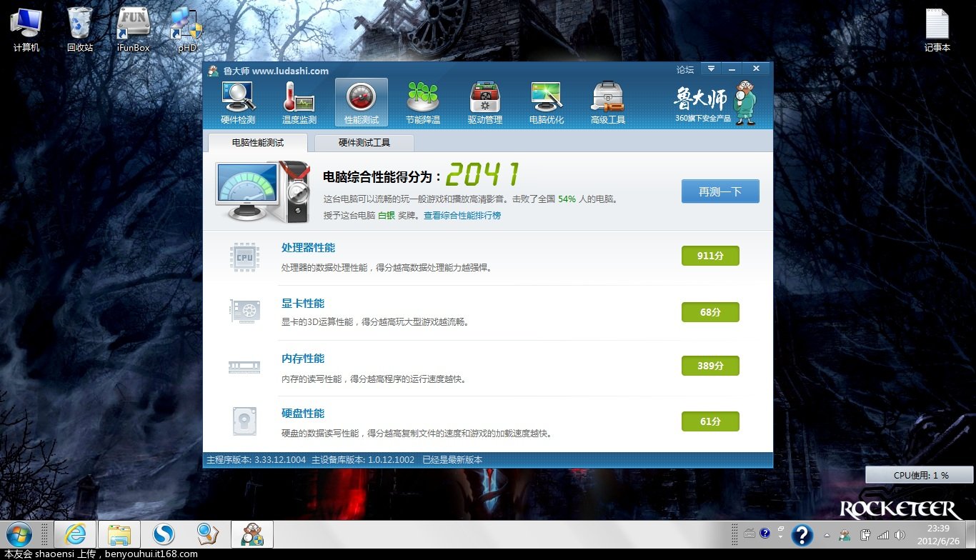
Task: Open the 鲁大师 system tray icon
Action: coord(845,534)
